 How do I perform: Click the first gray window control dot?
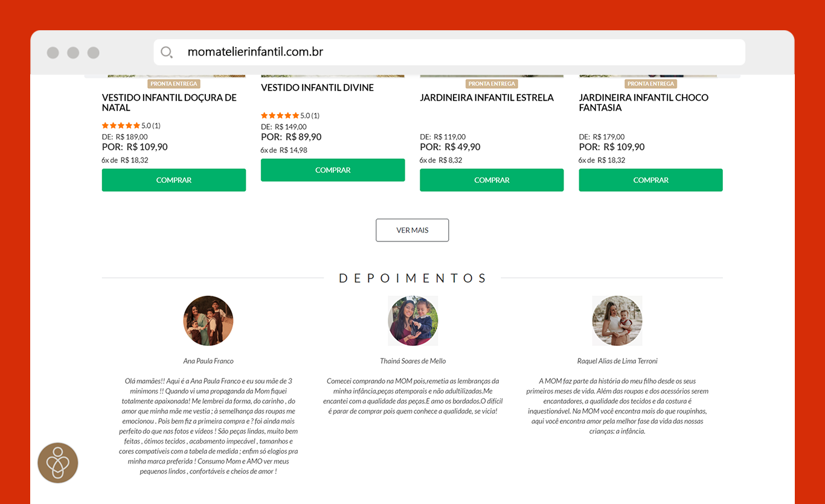[x=53, y=53]
